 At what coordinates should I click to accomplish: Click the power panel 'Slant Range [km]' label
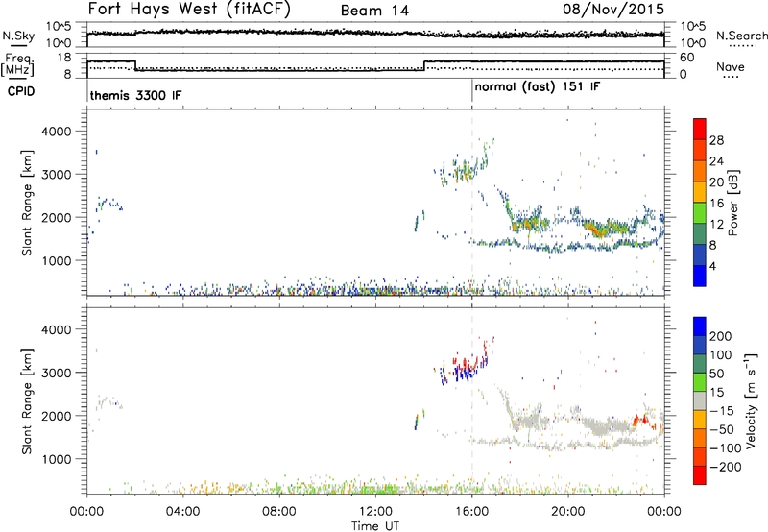tap(27, 203)
